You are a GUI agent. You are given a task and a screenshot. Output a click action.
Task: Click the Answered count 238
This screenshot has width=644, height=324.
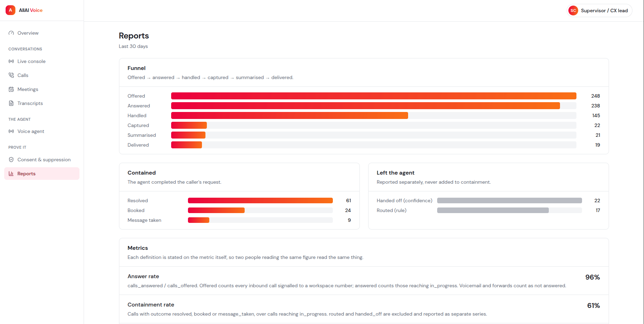point(596,106)
